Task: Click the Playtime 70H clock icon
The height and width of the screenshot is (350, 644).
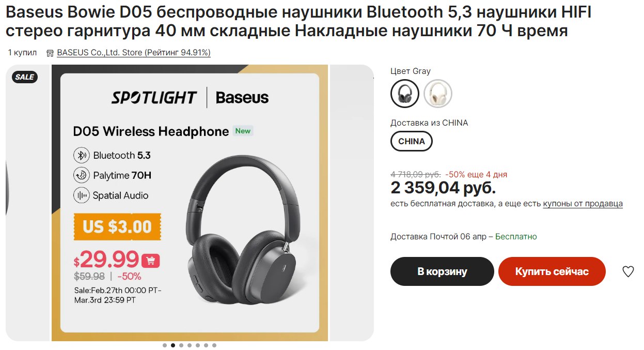Action: coord(81,175)
